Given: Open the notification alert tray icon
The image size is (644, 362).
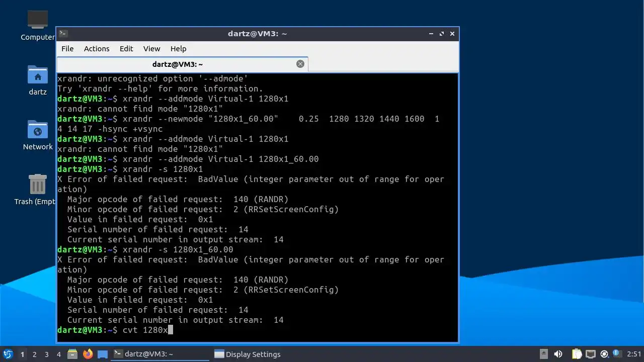Looking at the screenshot, I should click(617, 354).
